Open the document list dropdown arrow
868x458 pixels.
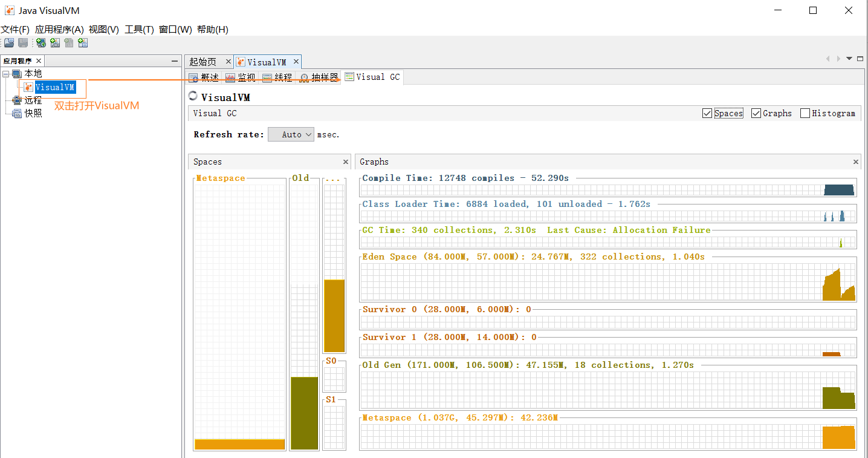point(849,59)
